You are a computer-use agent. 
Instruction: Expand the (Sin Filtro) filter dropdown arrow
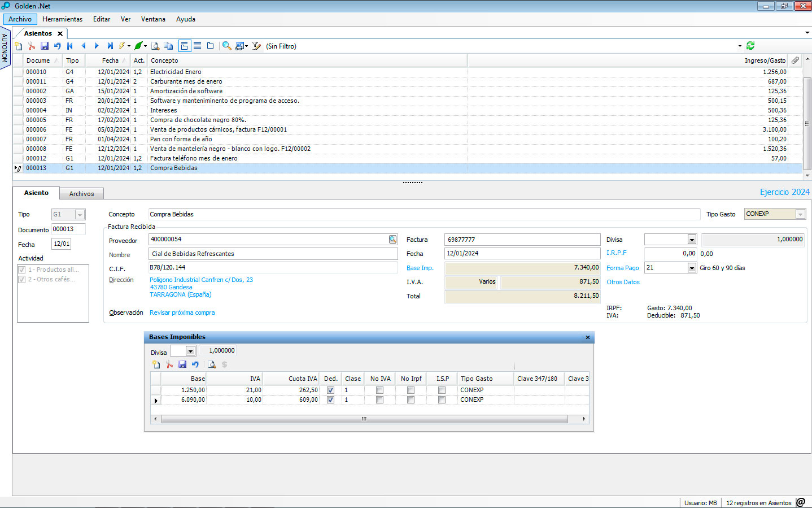pos(740,46)
